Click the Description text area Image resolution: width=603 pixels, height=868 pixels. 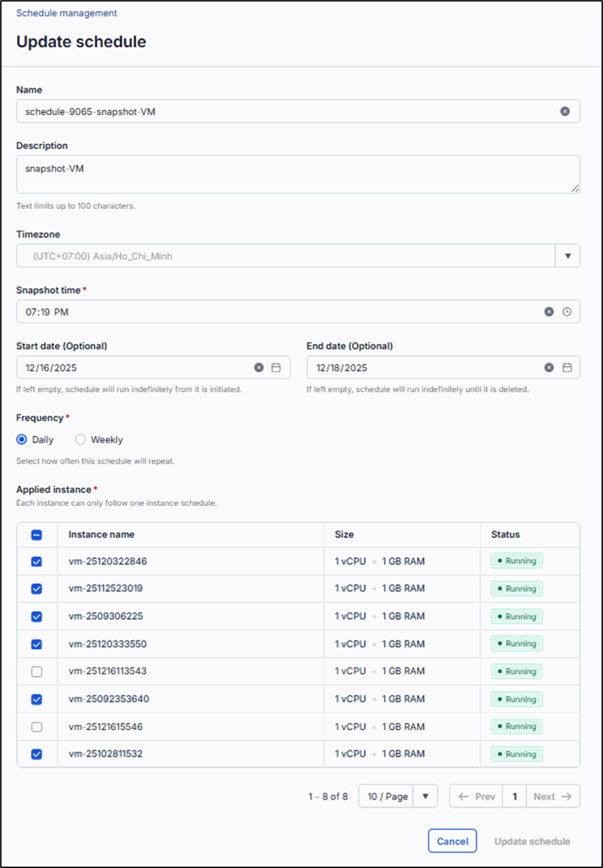point(298,174)
